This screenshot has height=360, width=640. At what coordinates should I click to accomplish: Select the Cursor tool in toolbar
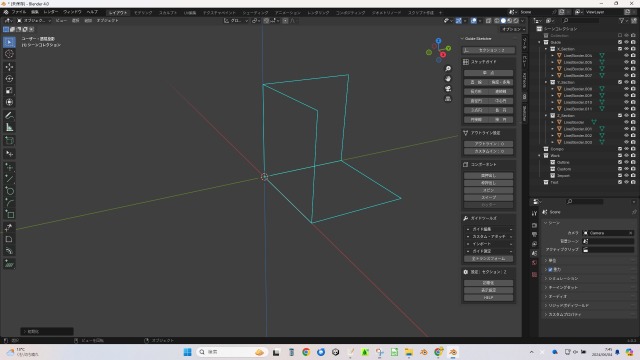9,54
